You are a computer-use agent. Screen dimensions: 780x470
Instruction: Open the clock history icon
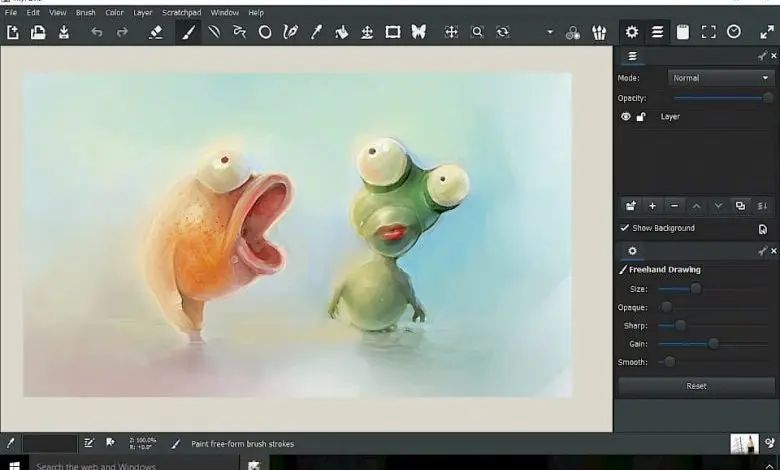734,32
